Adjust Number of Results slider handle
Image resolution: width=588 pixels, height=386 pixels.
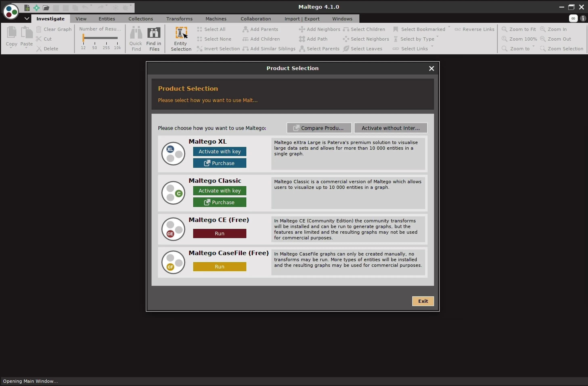84,38
